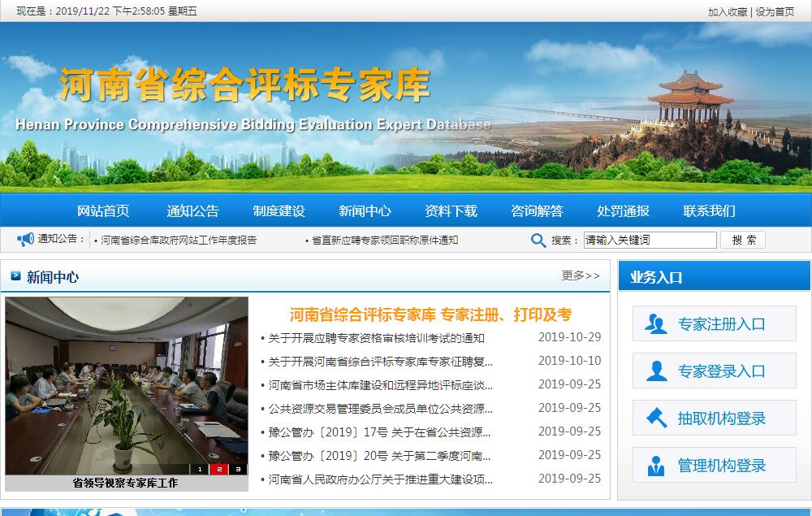Expand news list via 更多>> link
This screenshot has width=812, height=516.
(x=581, y=275)
